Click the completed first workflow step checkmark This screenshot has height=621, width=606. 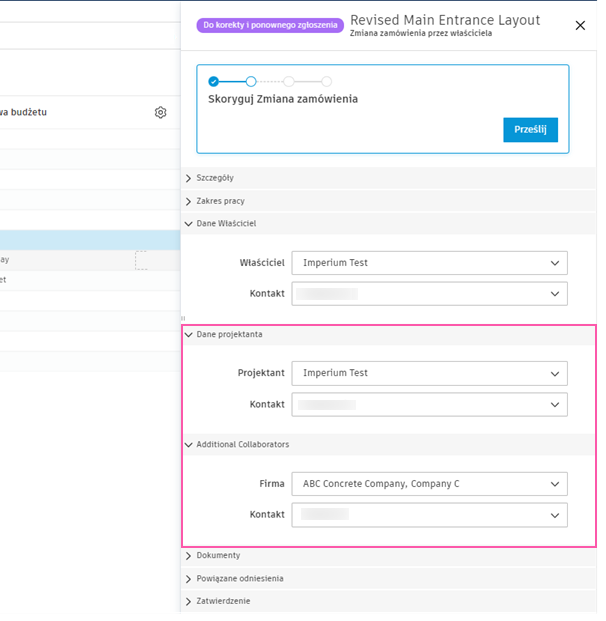coord(213,81)
